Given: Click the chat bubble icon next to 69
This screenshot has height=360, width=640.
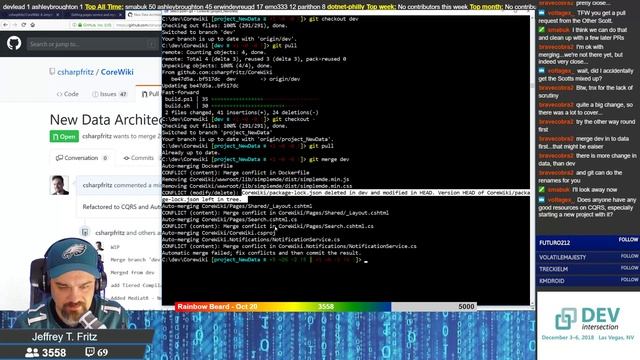Looking at the screenshot, I should (90, 352).
